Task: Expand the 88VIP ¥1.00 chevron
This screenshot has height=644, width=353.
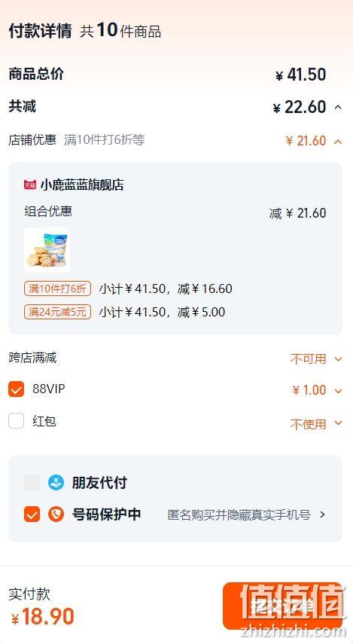Action: point(338,391)
